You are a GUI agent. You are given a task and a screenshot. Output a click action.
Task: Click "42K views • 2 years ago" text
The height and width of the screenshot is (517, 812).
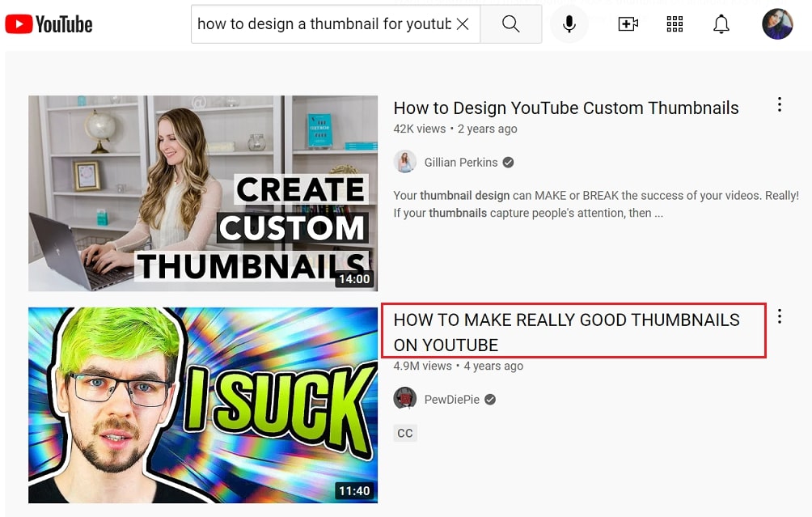455,129
